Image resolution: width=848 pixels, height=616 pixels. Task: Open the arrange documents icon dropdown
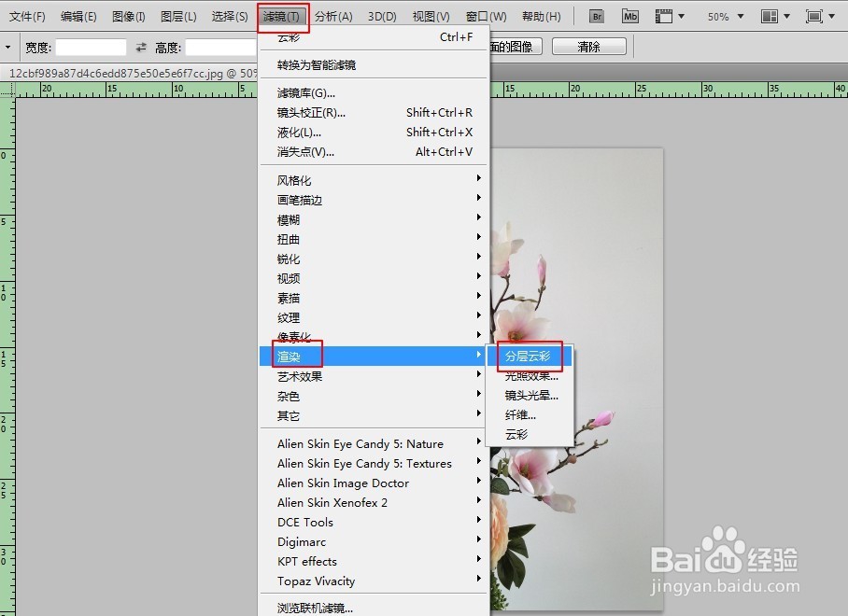pos(775,16)
